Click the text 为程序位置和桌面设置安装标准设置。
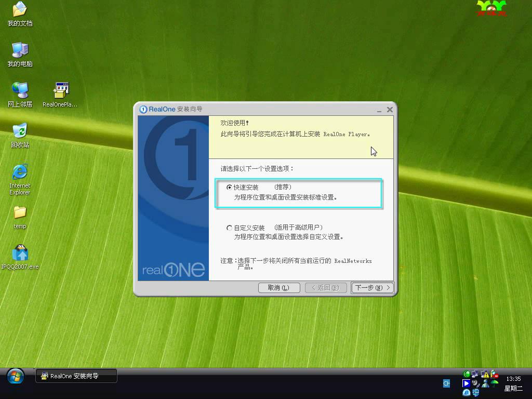Image resolution: width=532 pixels, height=399 pixels. click(x=285, y=197)
